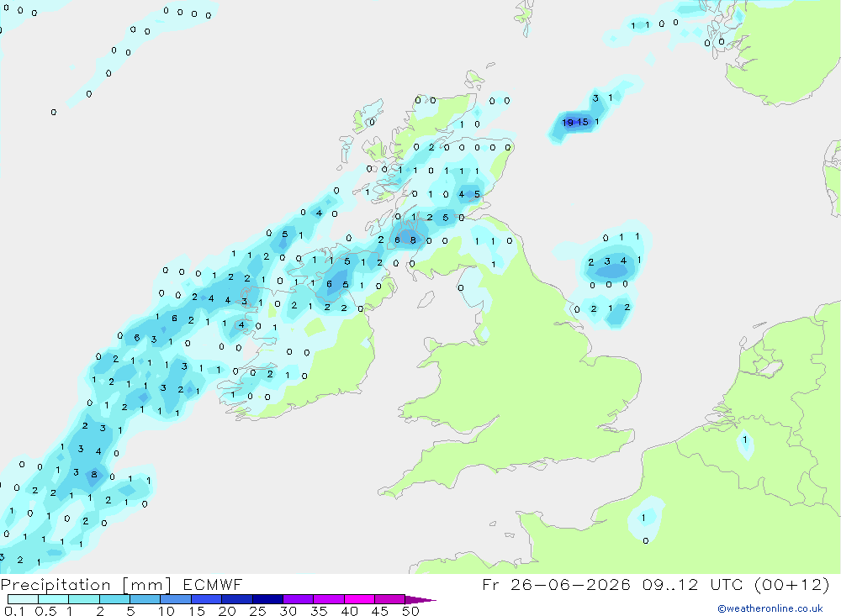Select the 35–40 mm purple legend box
The width and height of the screenshot is (841, 616).
329,599
